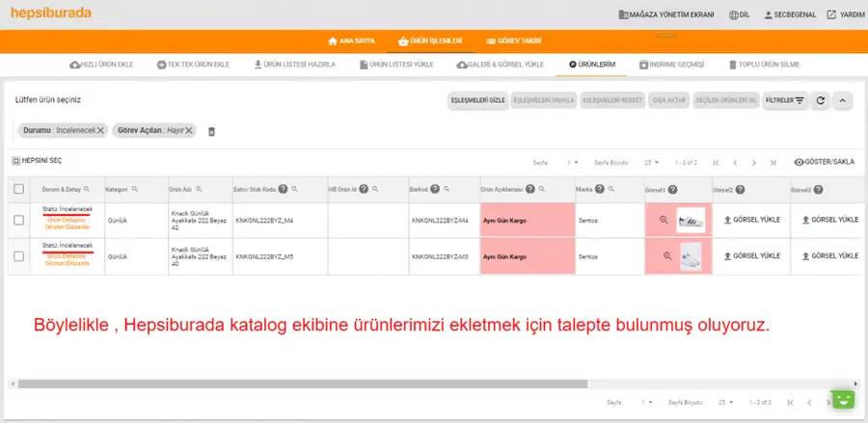Search icon in Barkod column header
This screenshot has width=868, height=423.
(447, 189)
